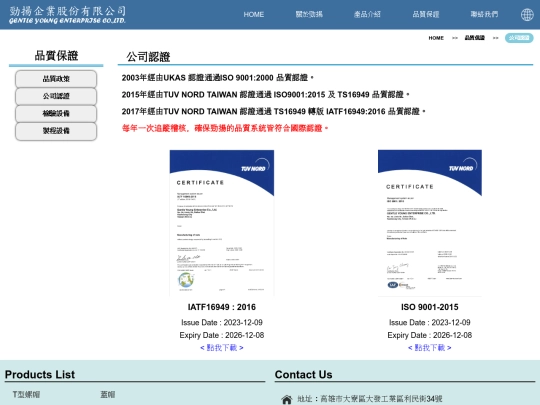This screenshot has height=405, width=540.
Task: Click HOME in the breadcrumb
Action: [436, 38]
